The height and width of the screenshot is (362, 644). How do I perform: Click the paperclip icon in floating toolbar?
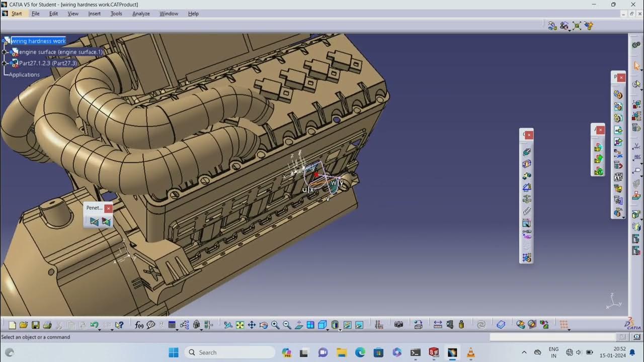tap(527, 211)
